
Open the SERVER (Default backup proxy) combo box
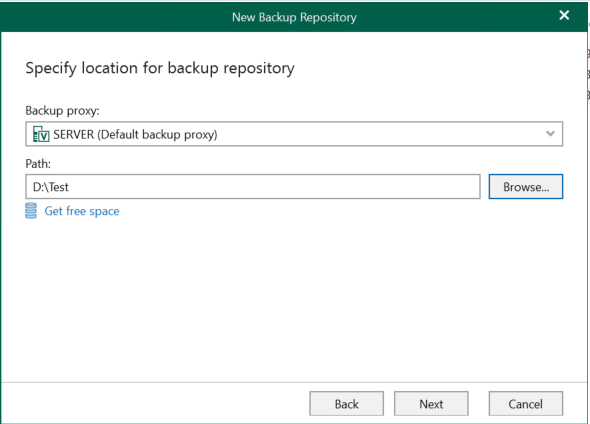click(x=294, y=134)
